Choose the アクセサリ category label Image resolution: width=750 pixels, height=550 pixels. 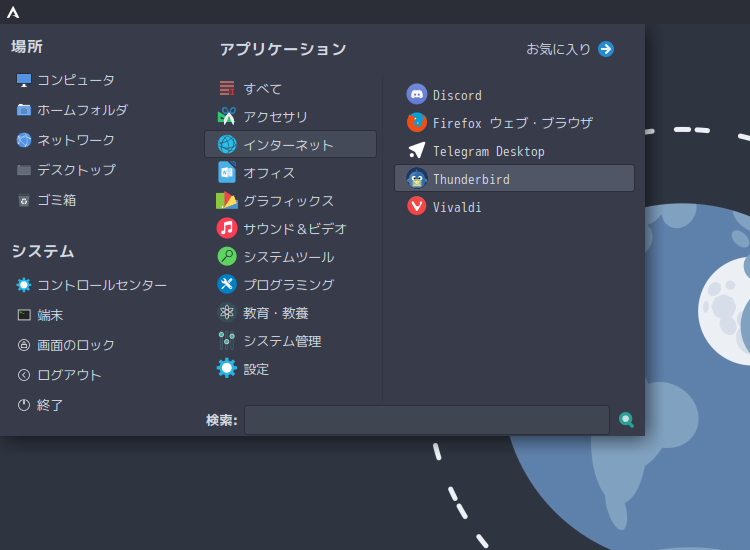click(276, 117)
